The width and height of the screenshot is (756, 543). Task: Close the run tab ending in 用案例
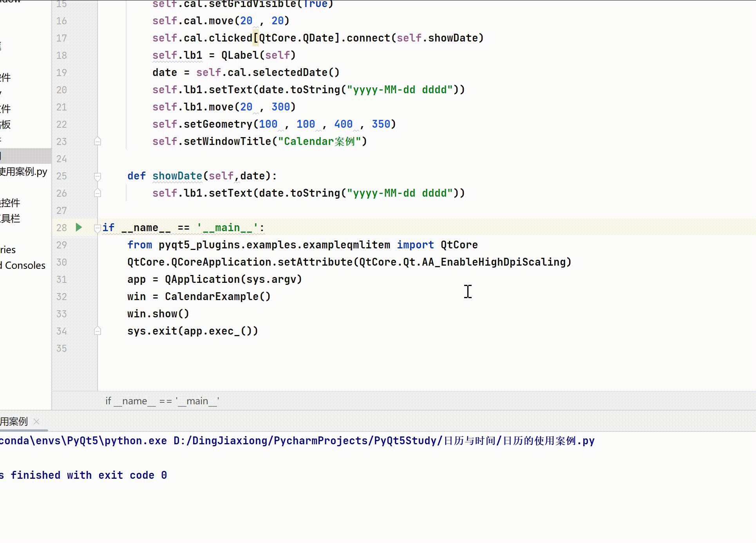[36, 422]
